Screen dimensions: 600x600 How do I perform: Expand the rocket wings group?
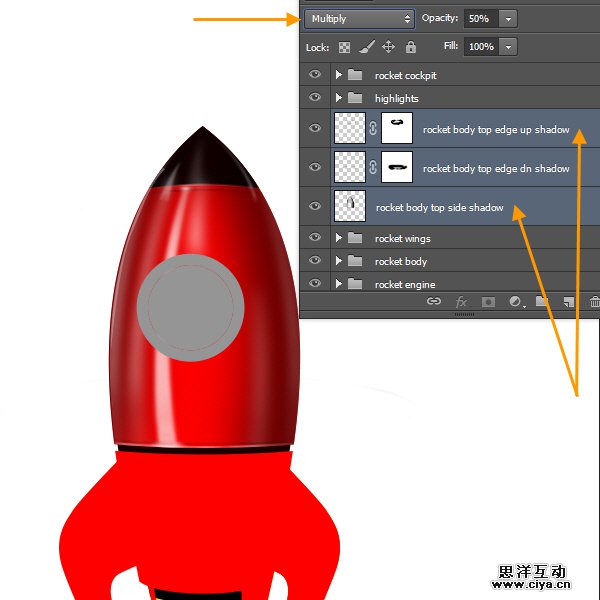click(338, 238)
